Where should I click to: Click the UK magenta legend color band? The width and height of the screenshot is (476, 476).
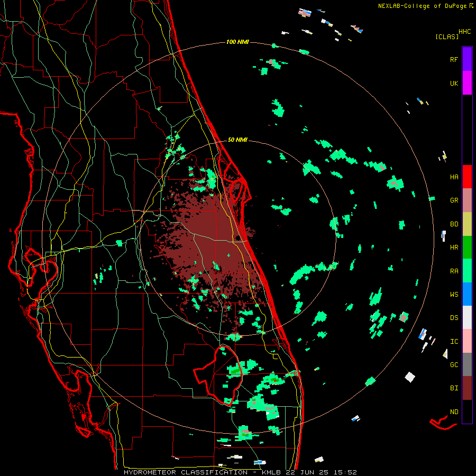(x=467, y=83)
